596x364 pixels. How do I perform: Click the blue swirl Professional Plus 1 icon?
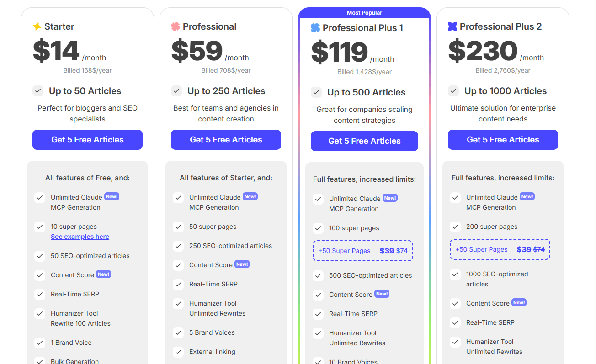coord(315,28)
